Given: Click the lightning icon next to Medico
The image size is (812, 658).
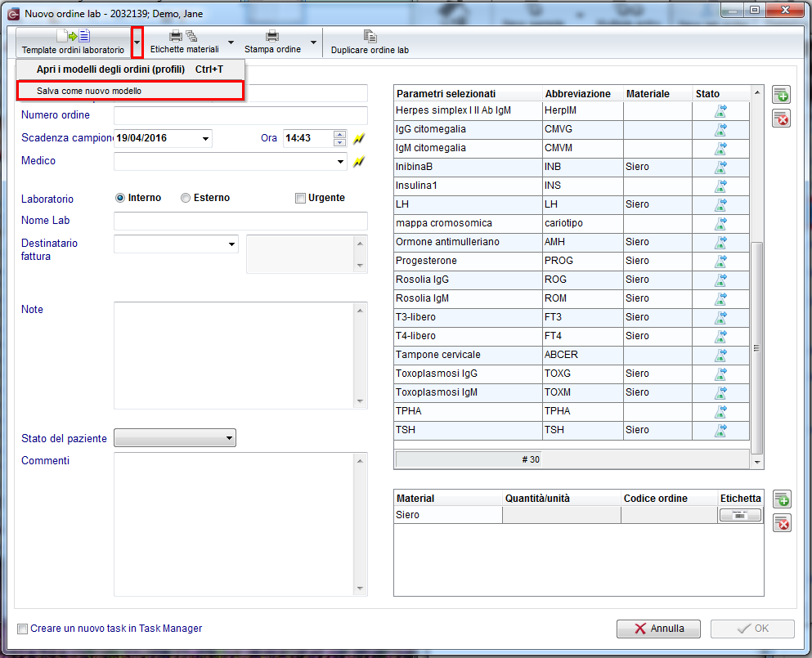Looking at the screenshot, I should [359, 162].
